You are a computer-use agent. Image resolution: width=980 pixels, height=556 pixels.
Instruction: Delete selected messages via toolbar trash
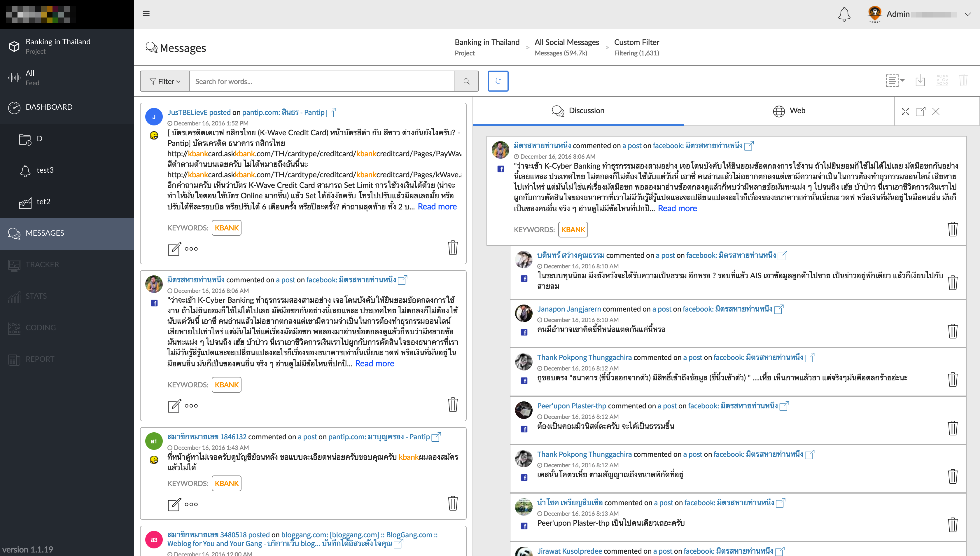pyautogui.click(x=963, y=80)
